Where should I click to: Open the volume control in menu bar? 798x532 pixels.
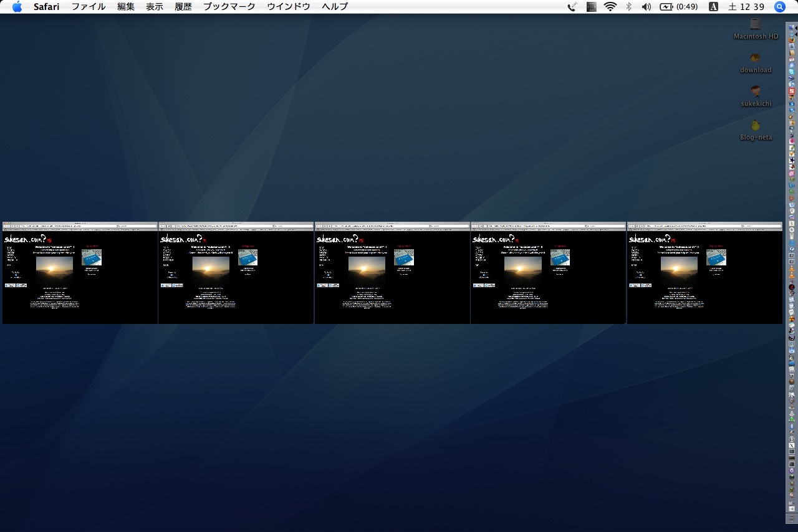coord(647,7)
